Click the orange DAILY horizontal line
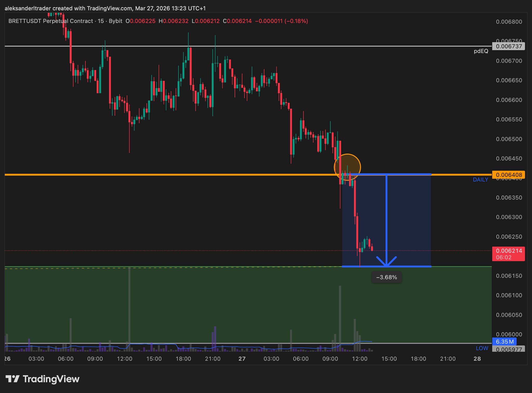This screenshot has height=393, width=532. pos(182,175)
